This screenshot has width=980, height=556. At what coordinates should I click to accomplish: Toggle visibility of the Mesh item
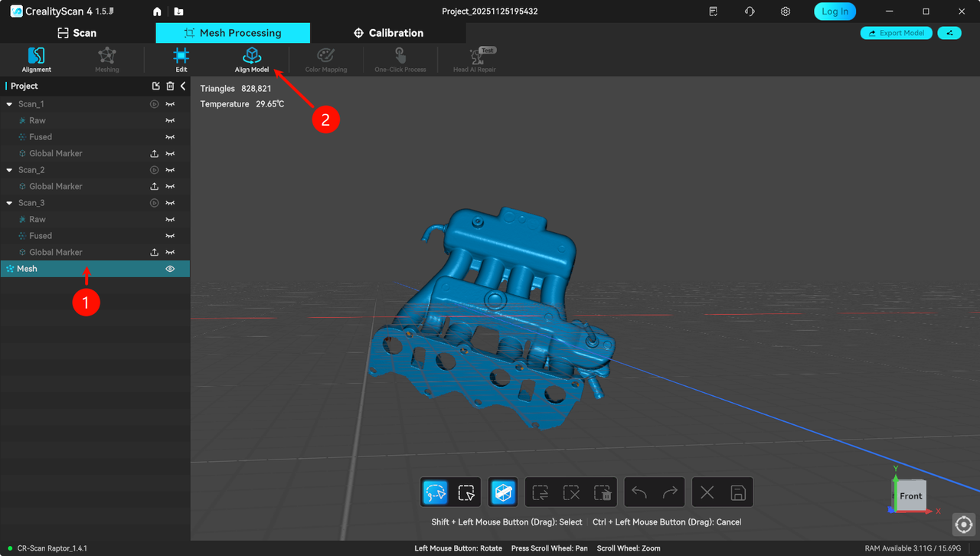click(x=170, y=268)
